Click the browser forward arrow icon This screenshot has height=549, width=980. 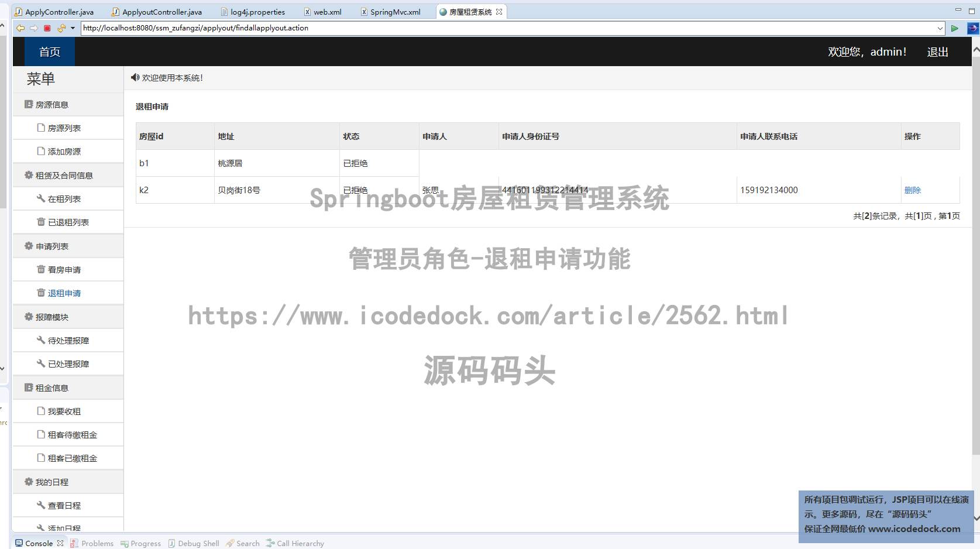34,28
